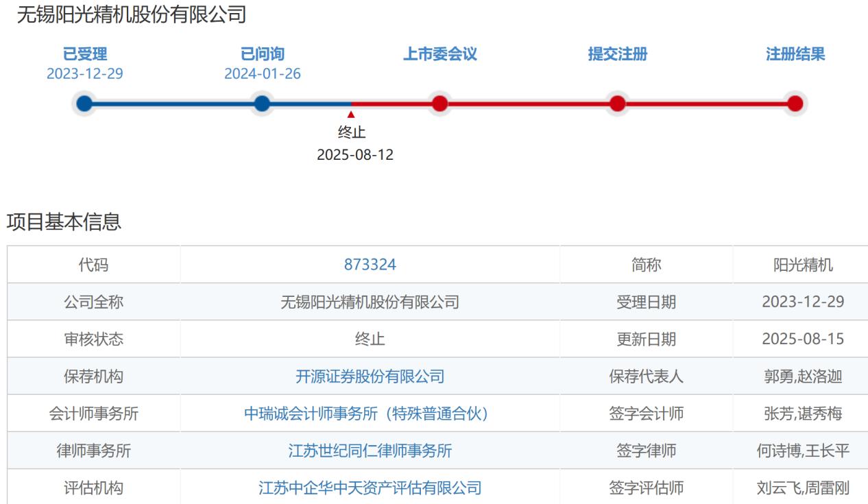This screenshot has width=868, height=504.
Task: Click the 律师事务所 label cell
Action: [94, 451]
